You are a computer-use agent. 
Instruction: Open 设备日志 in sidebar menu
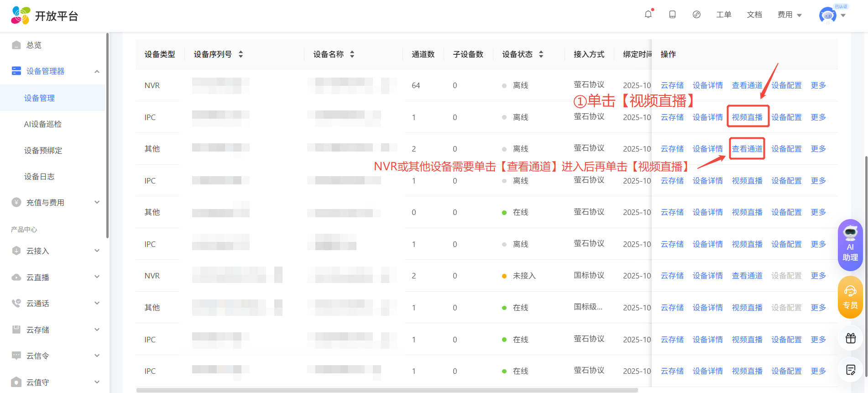pyautogui.click(x=39, y=177)
